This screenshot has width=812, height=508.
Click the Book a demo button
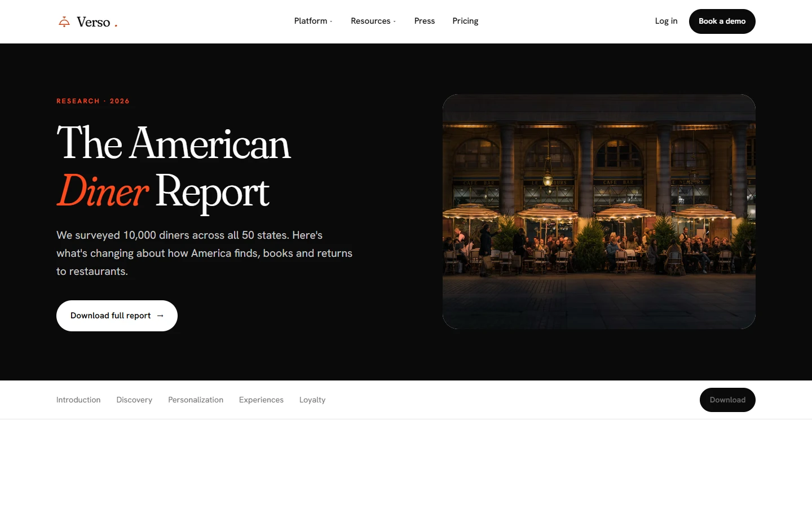click(722, 21)
